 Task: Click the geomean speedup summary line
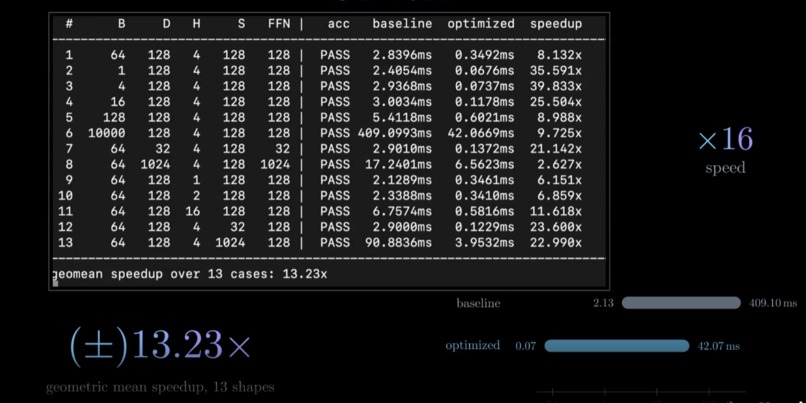pyautogui.click(x=190, y=274)
